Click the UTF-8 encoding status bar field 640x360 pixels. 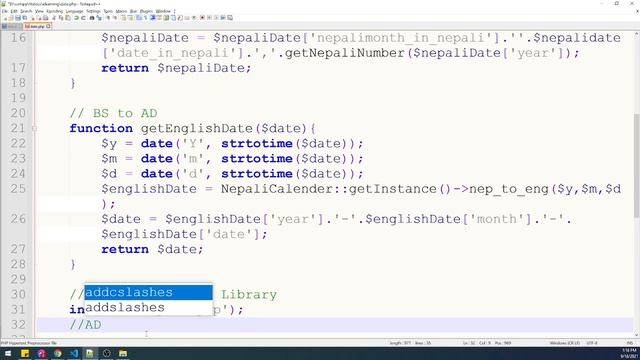pyautogui.click(x=592, y=343)
